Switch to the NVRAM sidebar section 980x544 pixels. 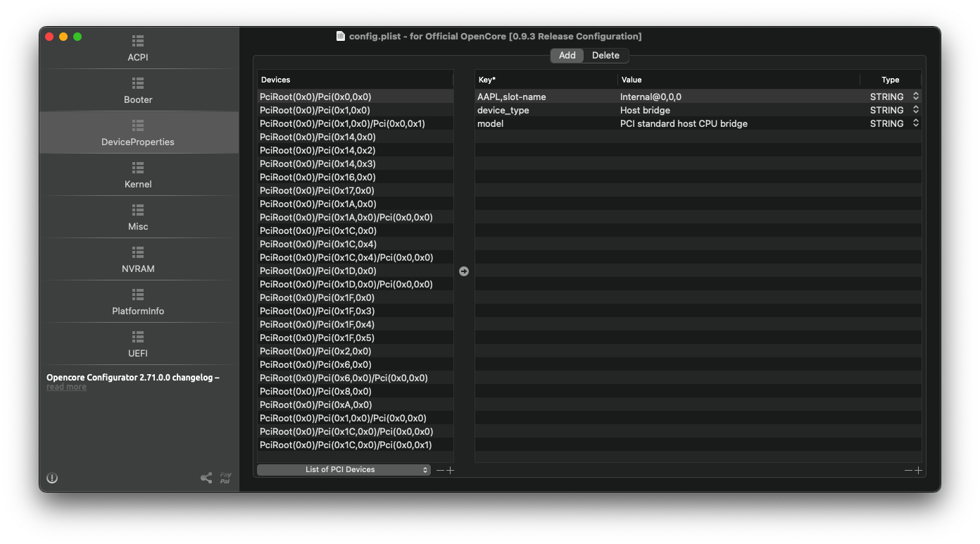(138, 259)
